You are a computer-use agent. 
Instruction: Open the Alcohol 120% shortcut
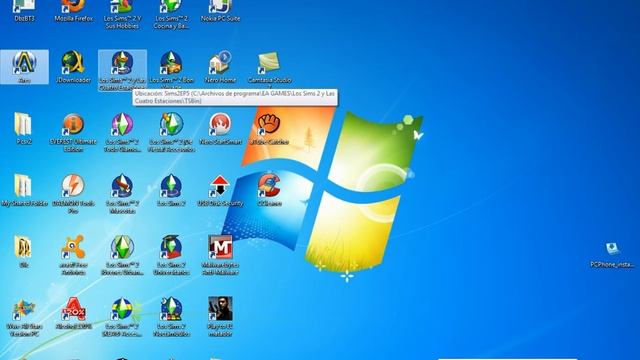pos(73,313)
